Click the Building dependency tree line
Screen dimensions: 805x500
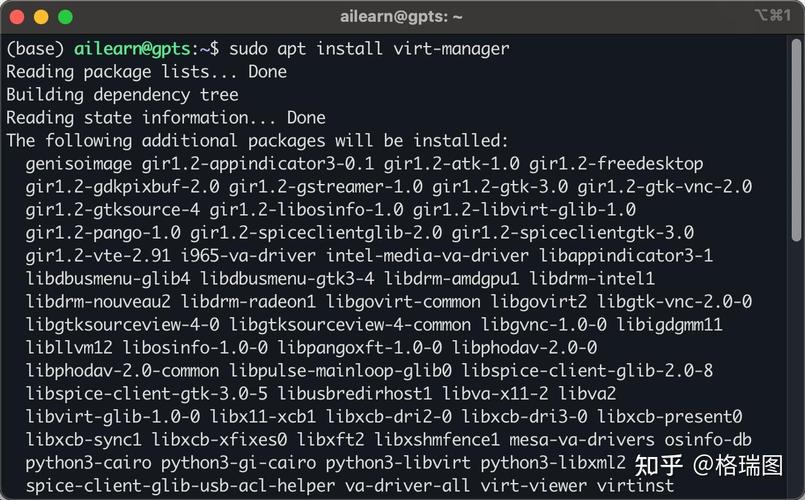pyautogui.click(x=122, y=95)
